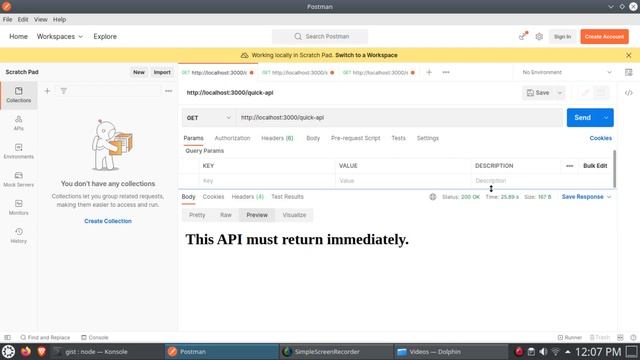Click the network globe icon in response

click(x=433, y=197)
